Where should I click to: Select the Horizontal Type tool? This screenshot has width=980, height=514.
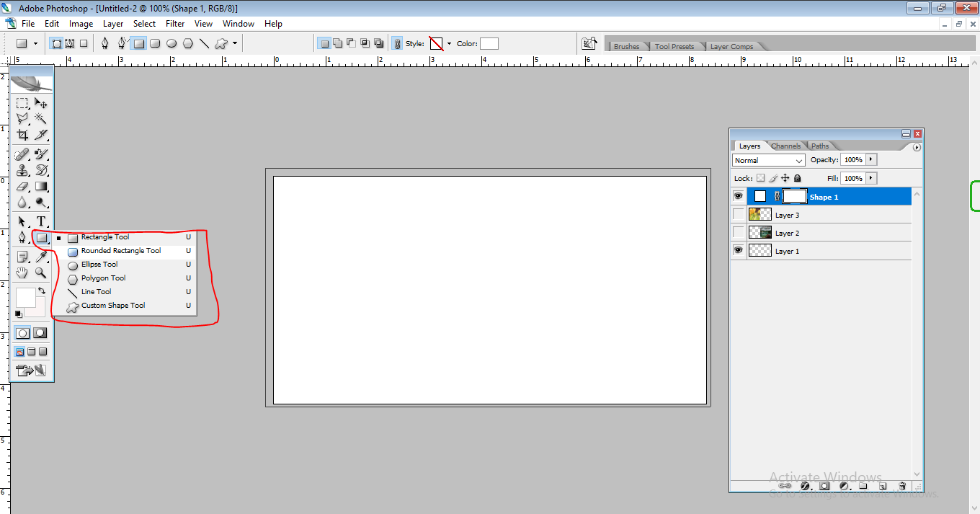41,221
